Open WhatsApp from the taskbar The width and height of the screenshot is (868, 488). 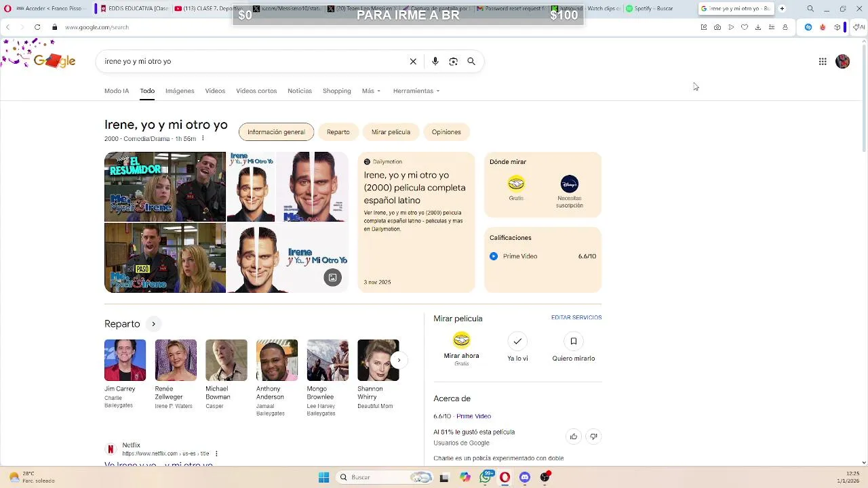[x=486, y=477]
